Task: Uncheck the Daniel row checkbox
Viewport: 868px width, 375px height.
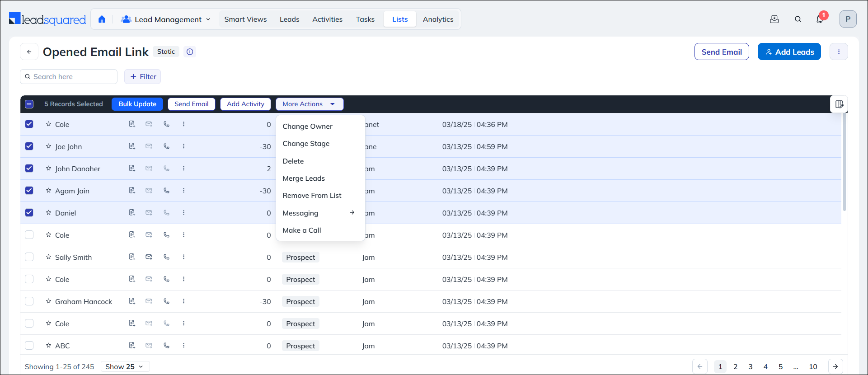Action: click(29, 213)
